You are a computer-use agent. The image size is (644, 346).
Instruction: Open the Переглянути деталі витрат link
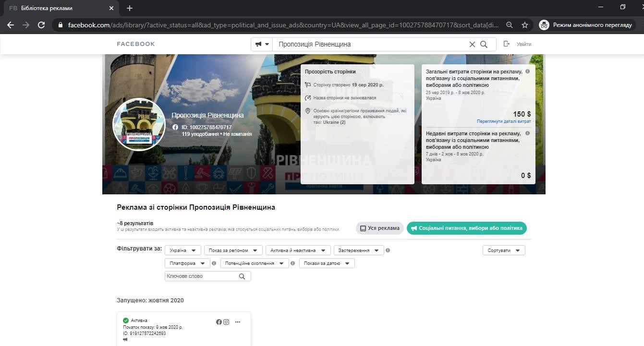tap(504, 122)
